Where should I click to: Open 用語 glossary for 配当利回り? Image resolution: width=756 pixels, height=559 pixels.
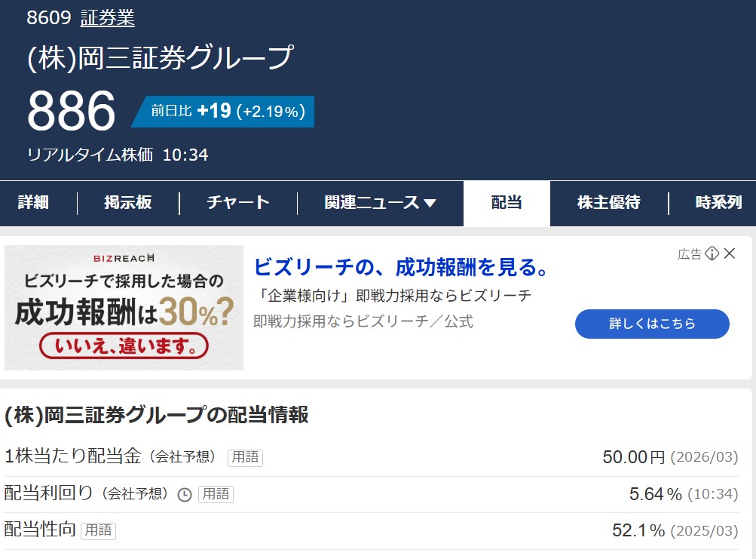pyautogui.click(x=216, y=495)
